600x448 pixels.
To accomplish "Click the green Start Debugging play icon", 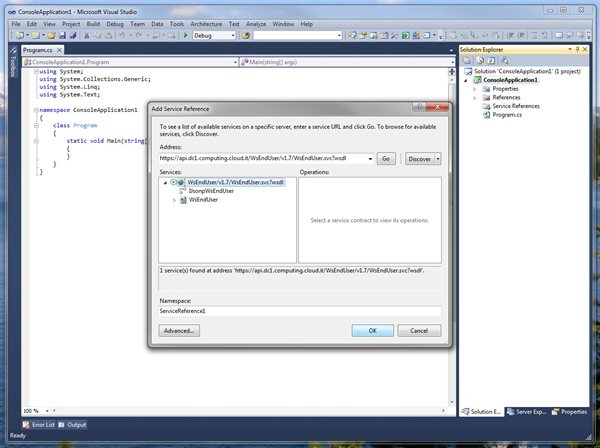I will coord(186,36).
